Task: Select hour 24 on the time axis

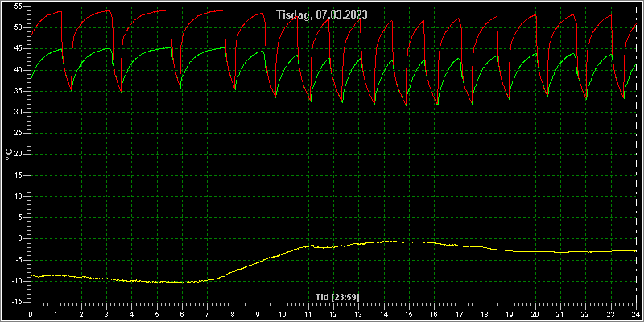Action: coord(636,315)
